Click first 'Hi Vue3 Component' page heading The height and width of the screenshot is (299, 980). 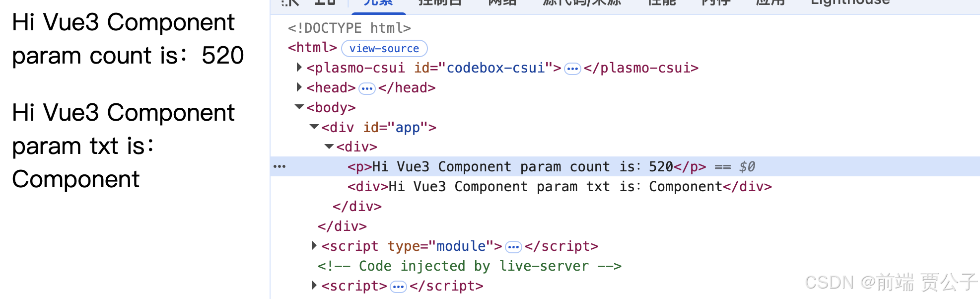coord(123,22)
